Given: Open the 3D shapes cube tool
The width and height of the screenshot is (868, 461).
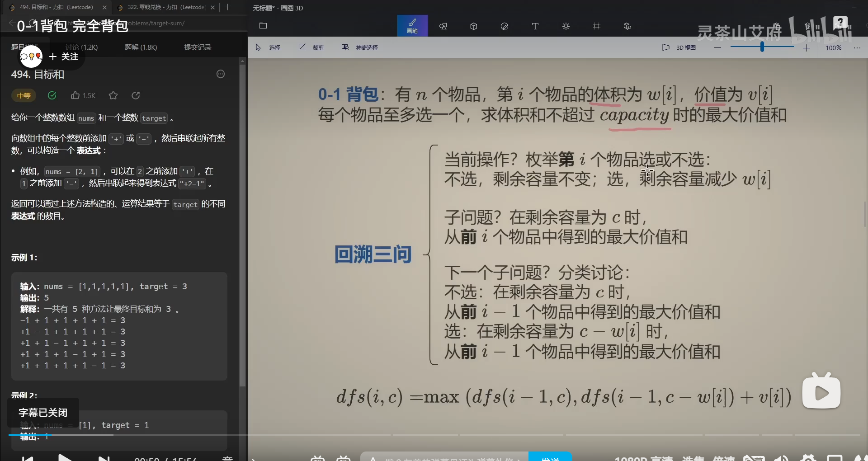Looking at the screenshot, I should pyautogui.click(x=473, y=26).
